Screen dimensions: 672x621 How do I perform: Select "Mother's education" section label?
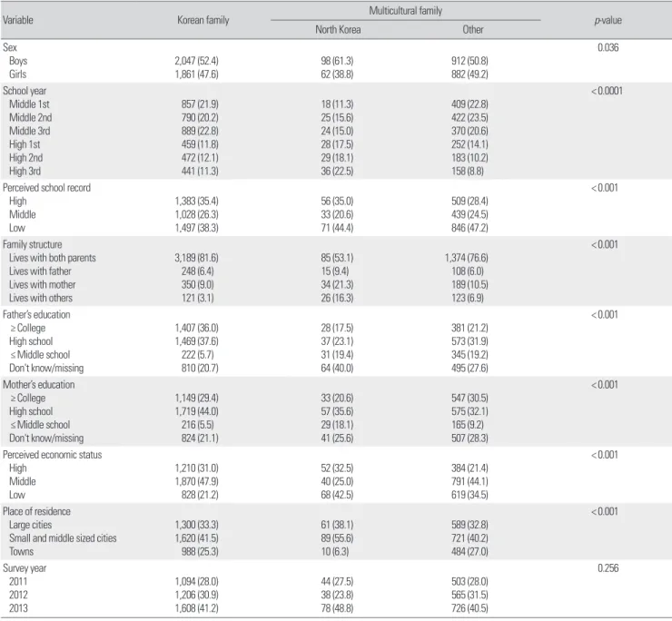tap(38, 384)
